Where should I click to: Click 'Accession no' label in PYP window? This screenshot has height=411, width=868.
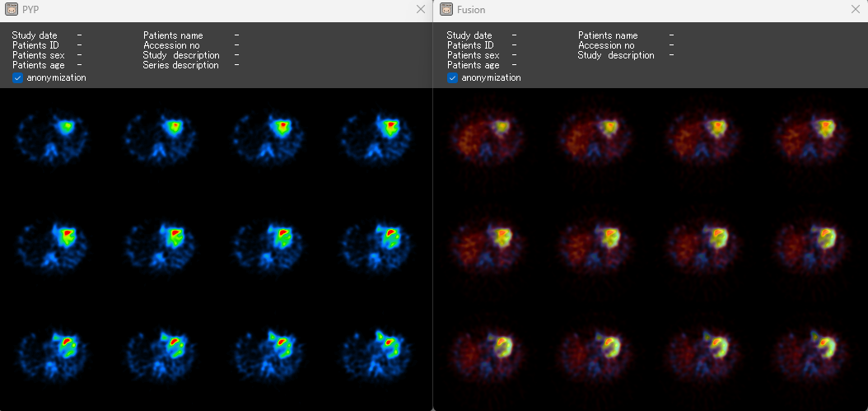pyautogui.click(x=171, y=45)
